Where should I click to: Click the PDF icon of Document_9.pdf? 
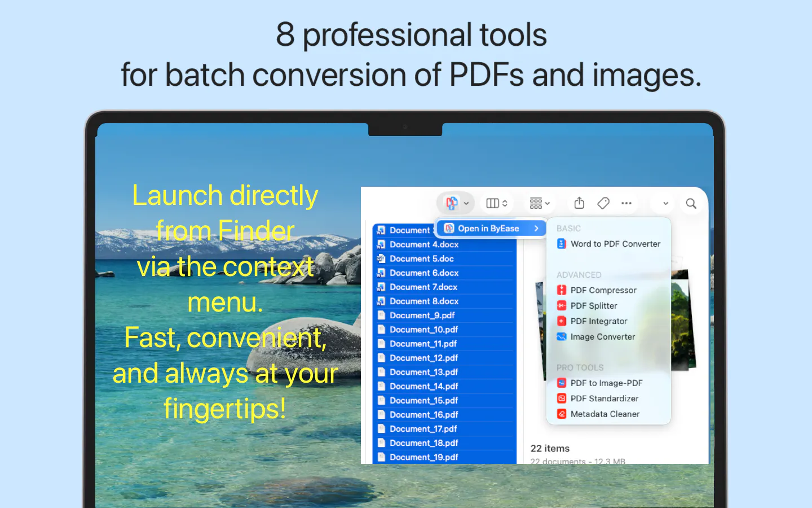381,315
